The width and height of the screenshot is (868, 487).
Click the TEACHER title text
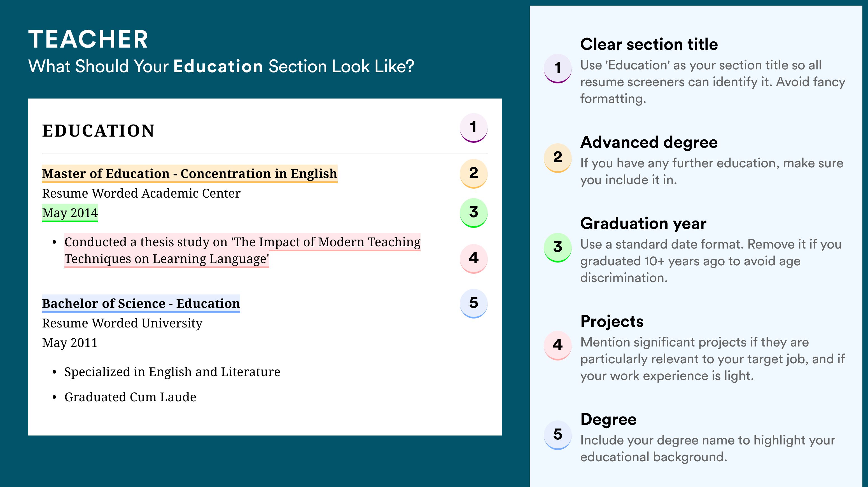(88, 39)
